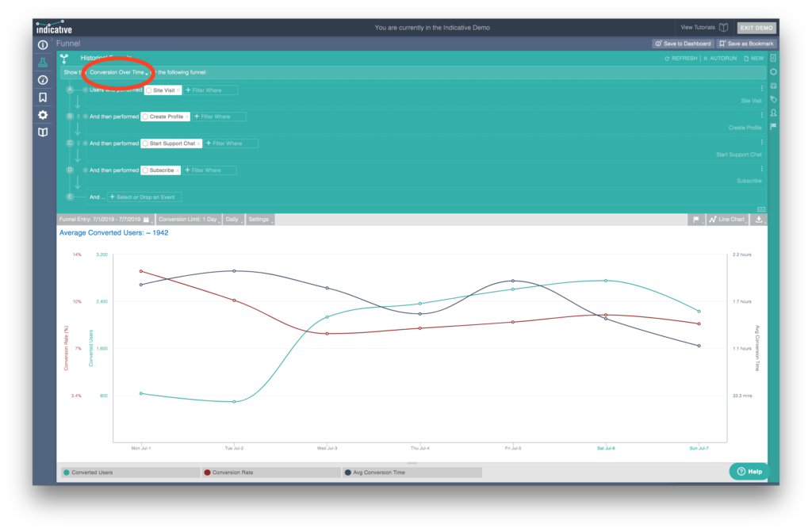This screenshot has width=812, height=532.
Task: Add Filter Where on Subscribe step
Action: click(x=209, y=170)
